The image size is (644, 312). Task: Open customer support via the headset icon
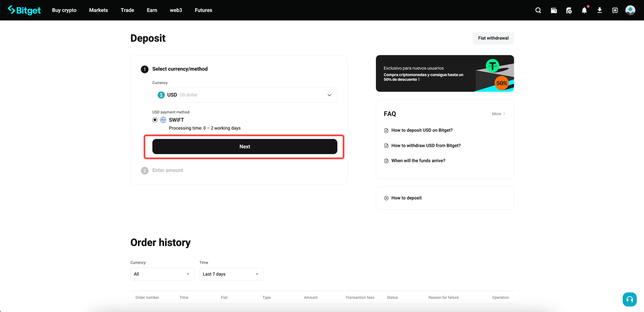629,299
